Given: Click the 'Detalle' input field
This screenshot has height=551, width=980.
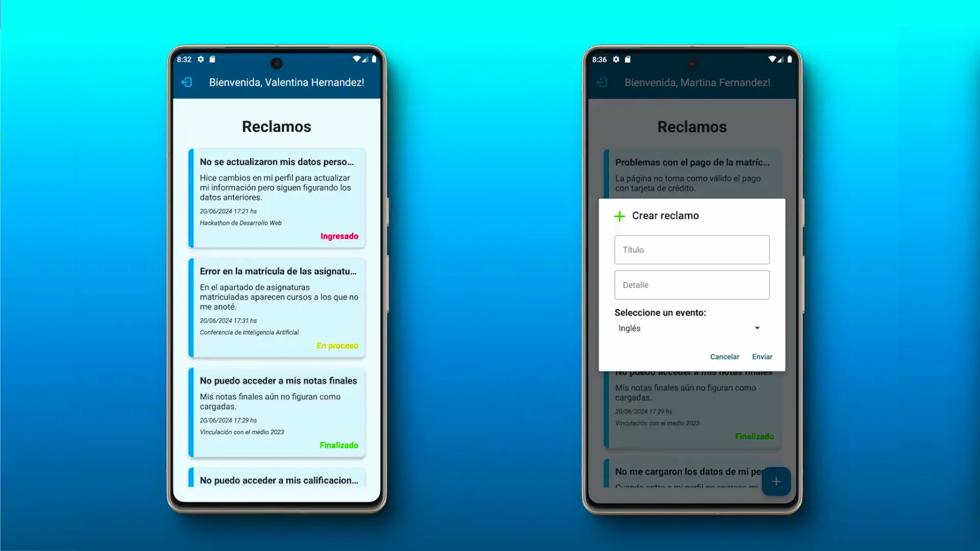Looking at the screenshot, I should (692, 285).
